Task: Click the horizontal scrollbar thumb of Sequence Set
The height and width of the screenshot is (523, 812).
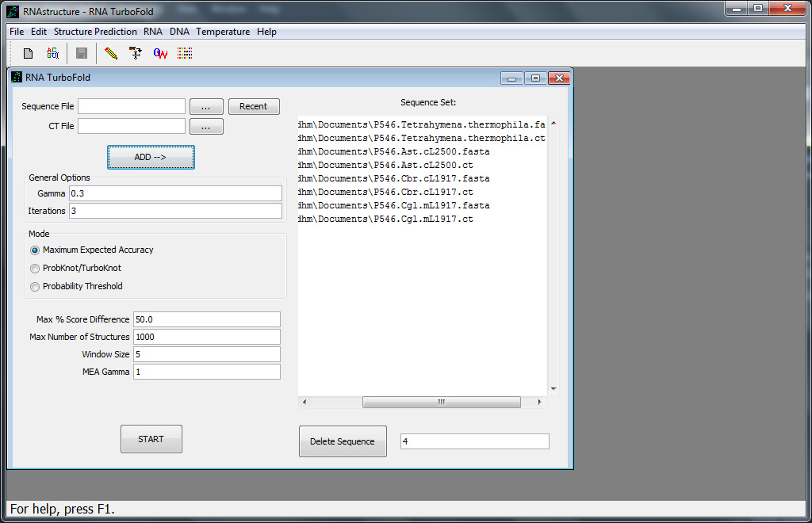Action: [x=441, y=402]
